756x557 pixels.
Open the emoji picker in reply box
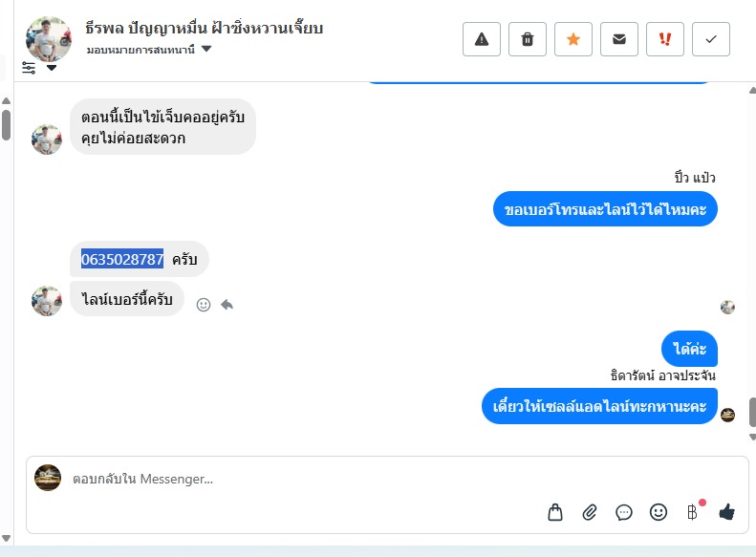[x=659, y=512]
